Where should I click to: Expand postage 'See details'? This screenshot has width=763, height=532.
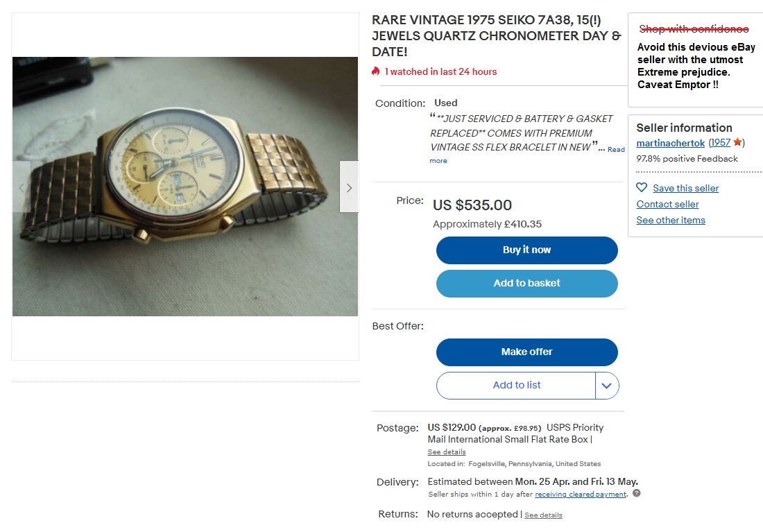[446, 452]
